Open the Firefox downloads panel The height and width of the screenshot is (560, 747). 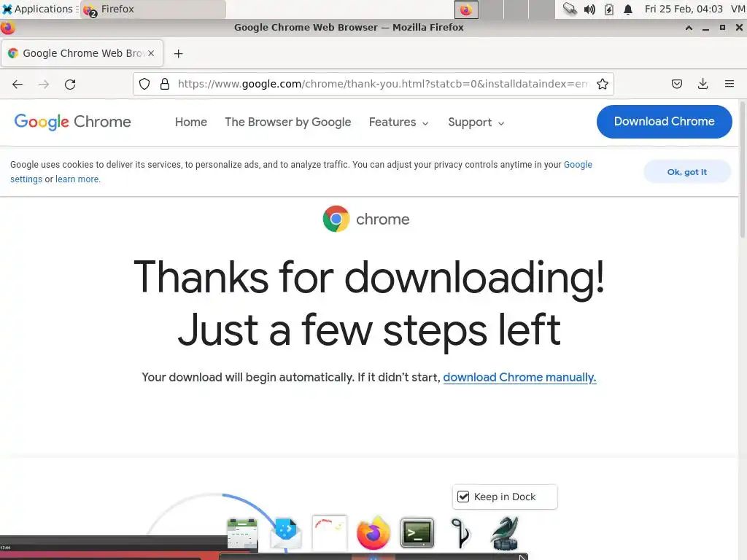[703, 85]
